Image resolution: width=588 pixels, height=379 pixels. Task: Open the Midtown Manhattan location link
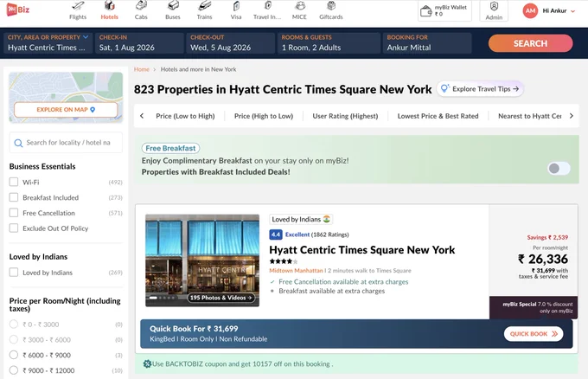[296, 271]
